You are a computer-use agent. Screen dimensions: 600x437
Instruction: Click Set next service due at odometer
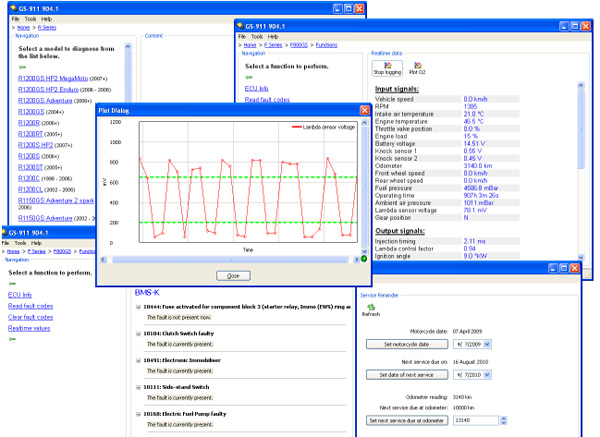click(407, 420)
